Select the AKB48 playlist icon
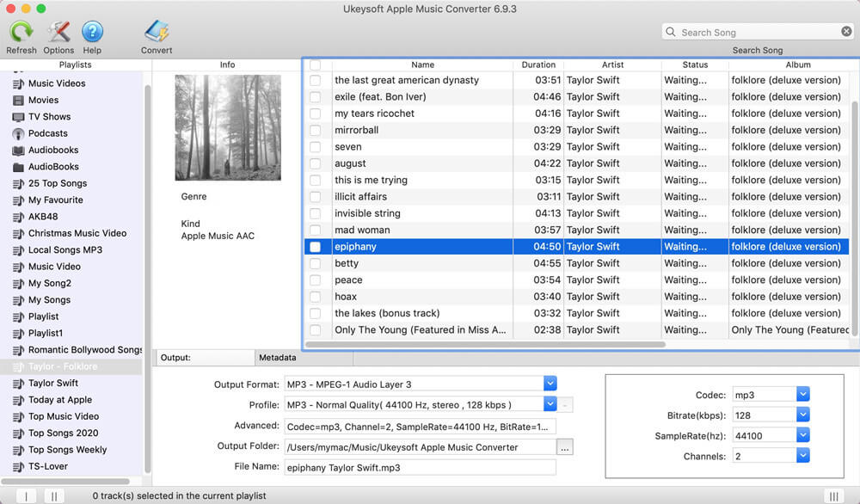 [18, 217]
